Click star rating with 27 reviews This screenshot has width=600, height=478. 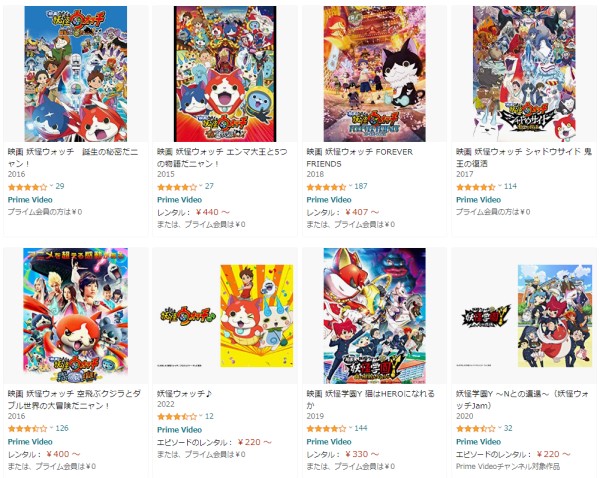point(177,187)
